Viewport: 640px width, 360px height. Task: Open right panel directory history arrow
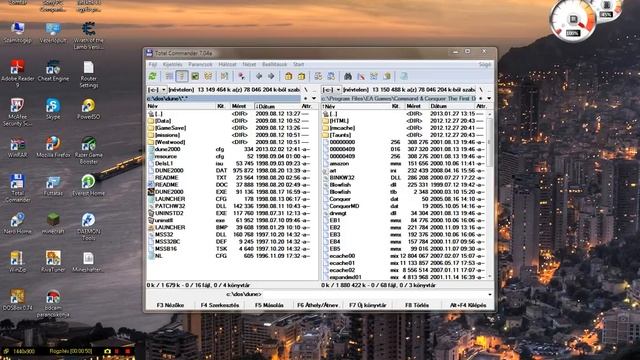pyautogui.click(x=489, y=98)
